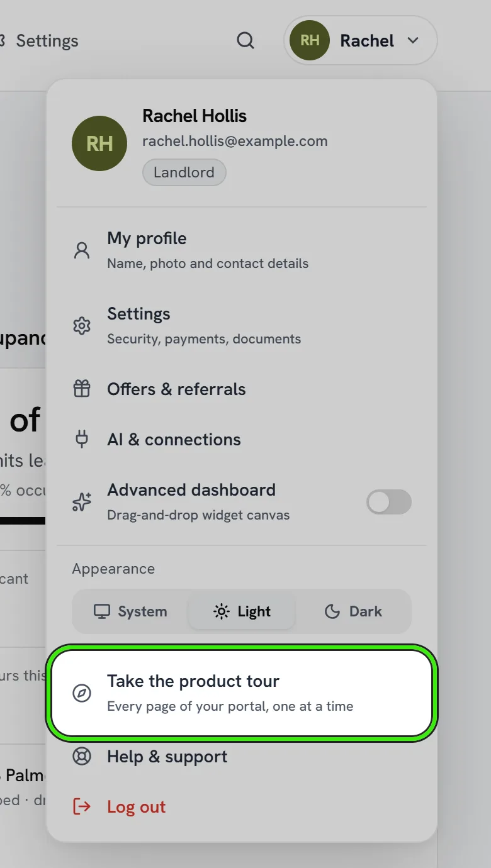Click the compass icon for product tour
This screenshot has height=868, width=491.
pos(82,693)
